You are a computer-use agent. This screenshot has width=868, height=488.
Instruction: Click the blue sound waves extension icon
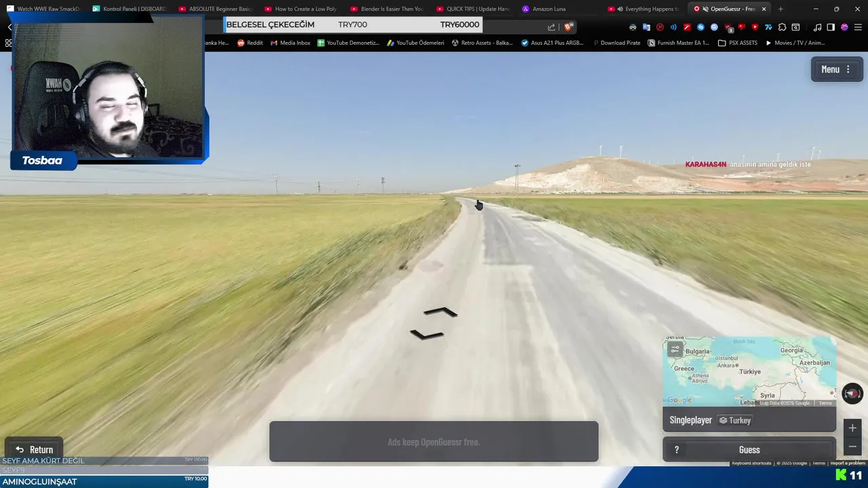click(x=673, y=27)
